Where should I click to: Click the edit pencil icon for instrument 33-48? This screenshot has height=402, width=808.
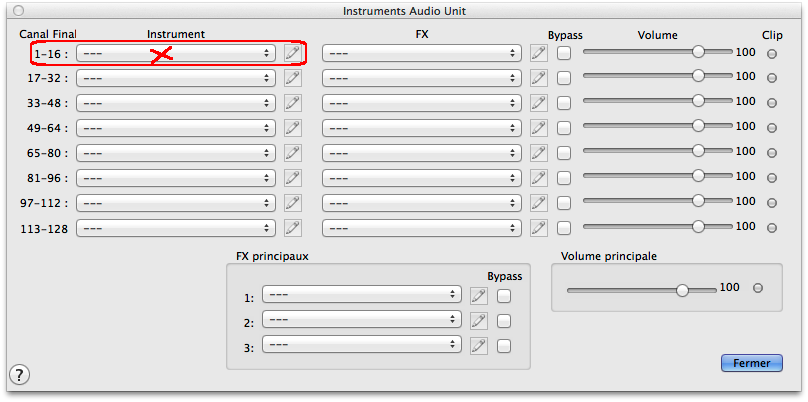coord(293,103)
